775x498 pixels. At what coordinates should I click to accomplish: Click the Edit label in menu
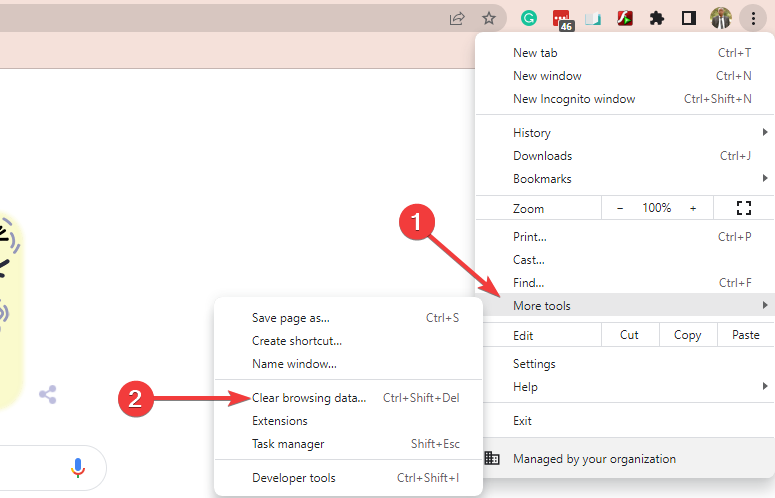523,336
